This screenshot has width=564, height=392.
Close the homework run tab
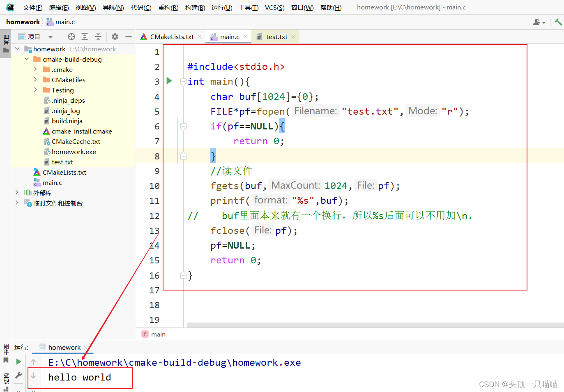click(86, 347)
